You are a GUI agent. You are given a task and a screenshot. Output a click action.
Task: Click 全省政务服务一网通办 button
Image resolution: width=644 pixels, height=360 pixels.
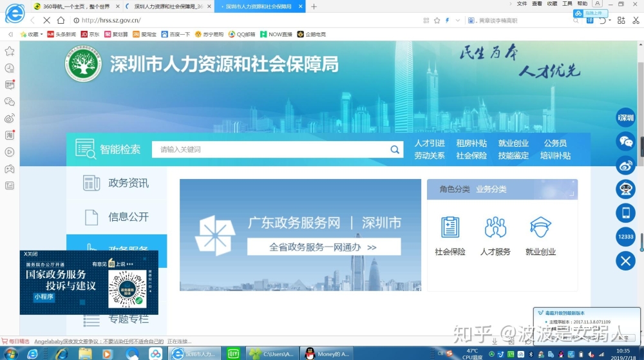pyautogui.click(x=324, y=247)
